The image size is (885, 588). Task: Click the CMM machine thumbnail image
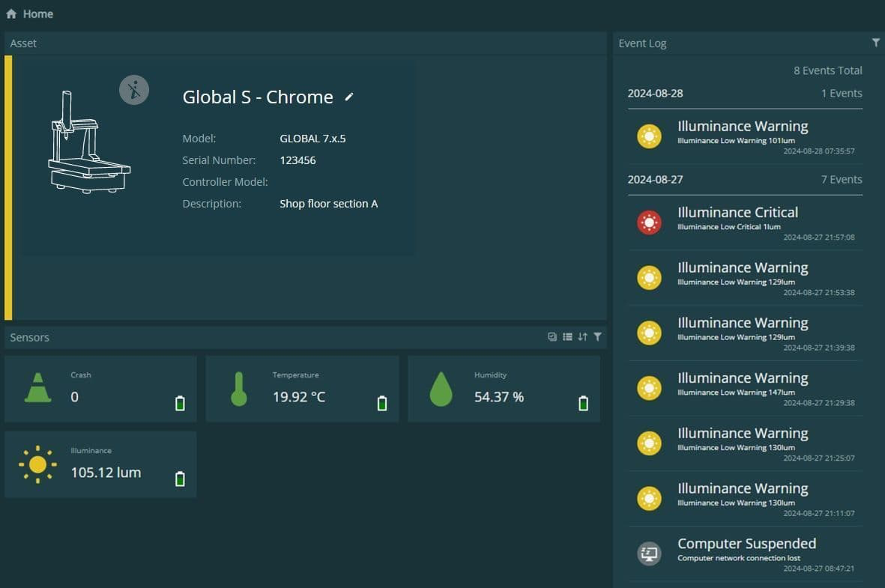88,142
